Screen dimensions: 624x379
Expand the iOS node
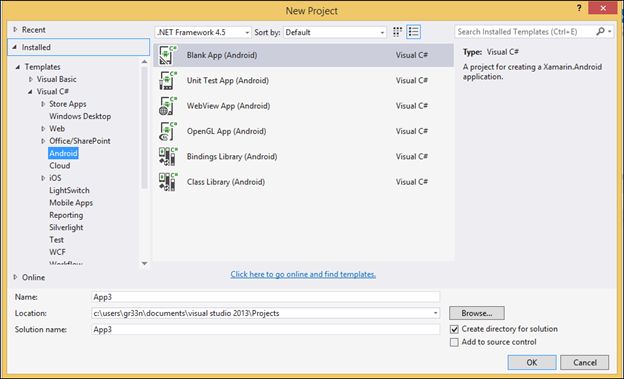[43, 178]
